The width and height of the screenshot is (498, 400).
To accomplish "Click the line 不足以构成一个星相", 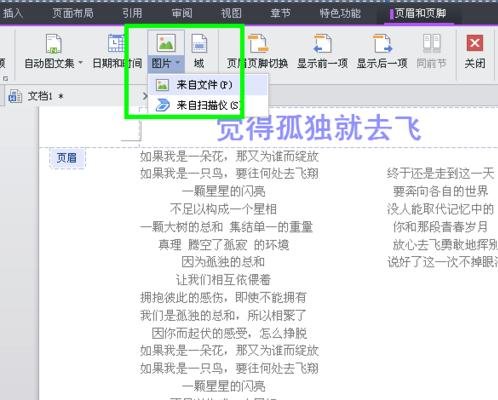I will coord(223,209).
